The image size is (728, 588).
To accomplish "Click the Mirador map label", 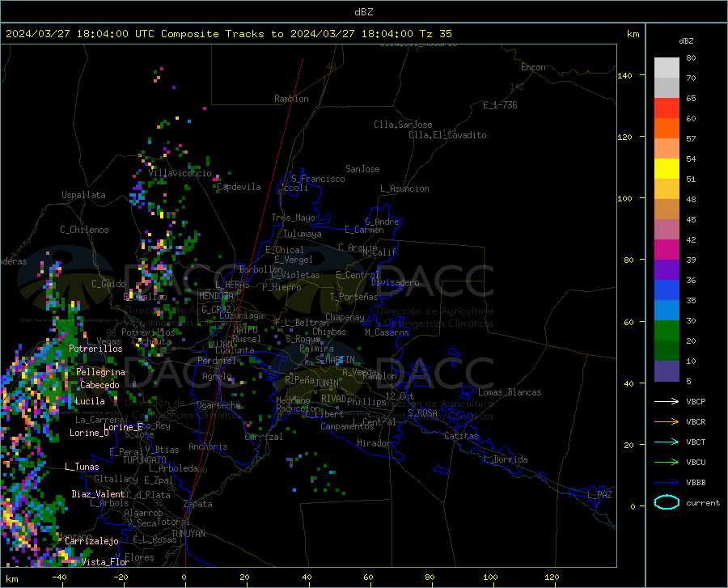I will (x=373, y=443).
